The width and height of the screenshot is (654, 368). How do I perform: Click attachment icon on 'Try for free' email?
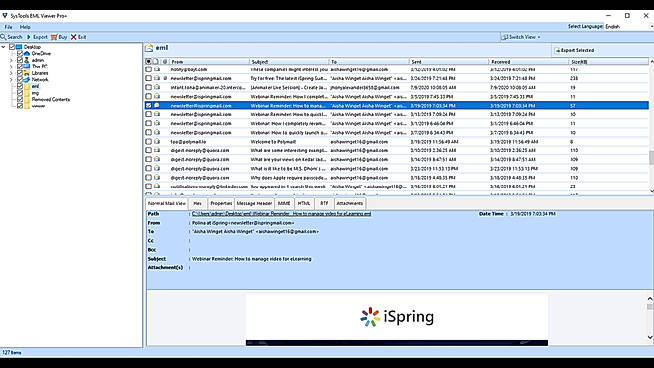click(165, 78)
